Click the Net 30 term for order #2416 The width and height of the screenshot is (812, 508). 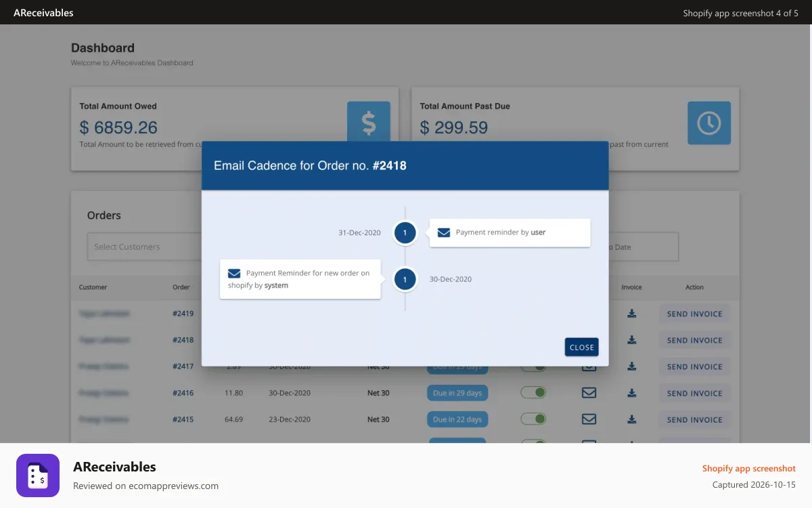(x=378, y=393)
